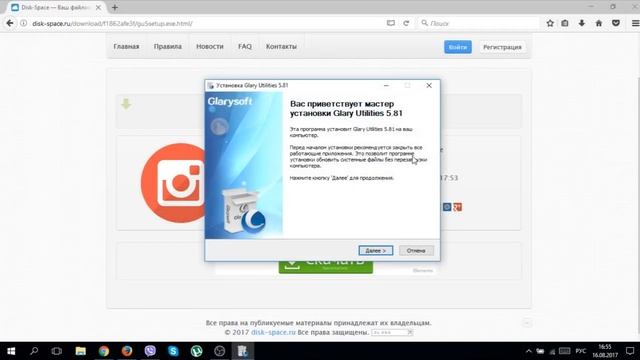Toggle reader view icon in the address bar
Screen dimensions: 640x360
tap(391, 23)
